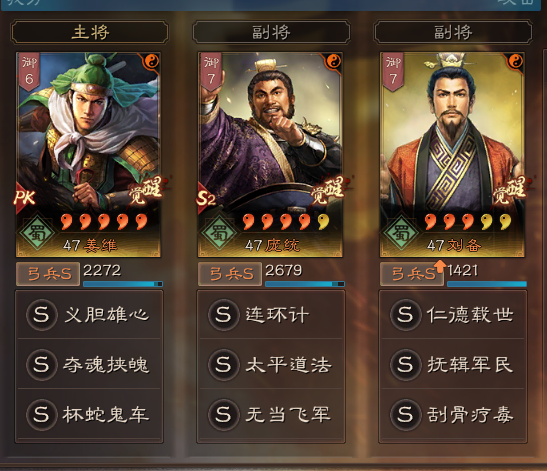The height and width of the screenshot is (471, 547).
Task: Select the 主将 slot header
Action: click(x=90, y=32)
